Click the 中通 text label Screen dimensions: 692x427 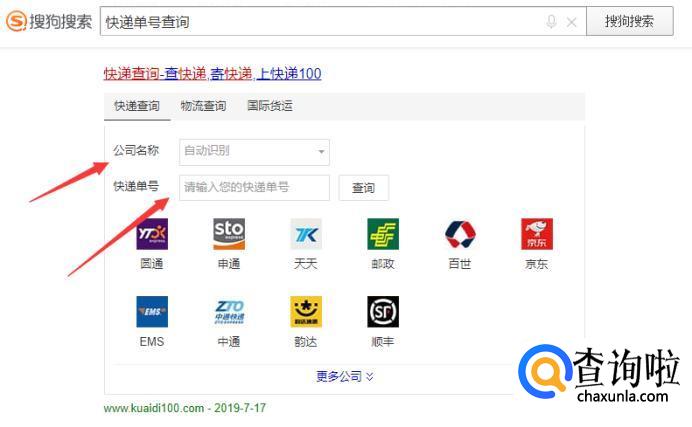pyautogui.click(x=229, y=341)
